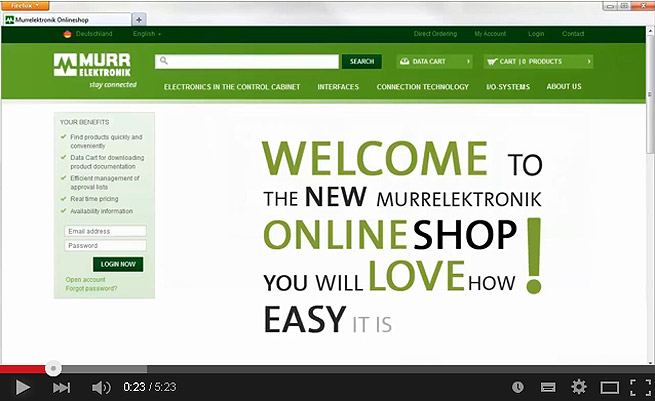
Task: Click the Password field
Action: [x=105, y=245]
